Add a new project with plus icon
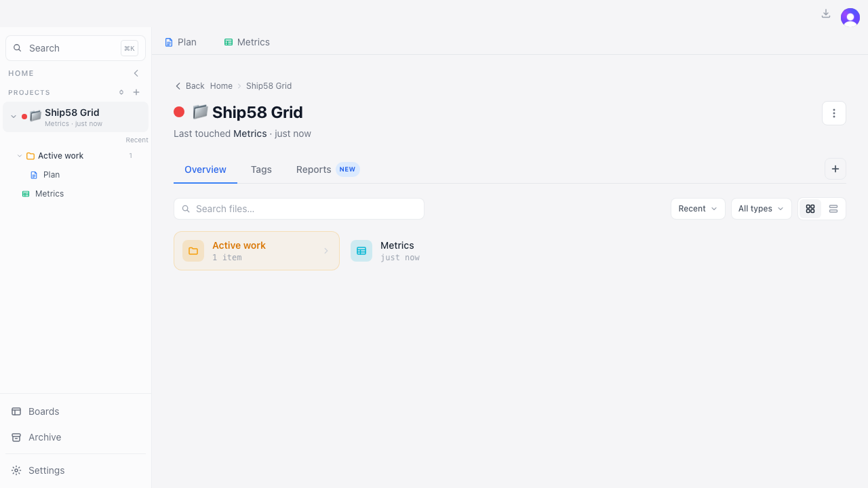868x488 pixels. tap(136, 92)
